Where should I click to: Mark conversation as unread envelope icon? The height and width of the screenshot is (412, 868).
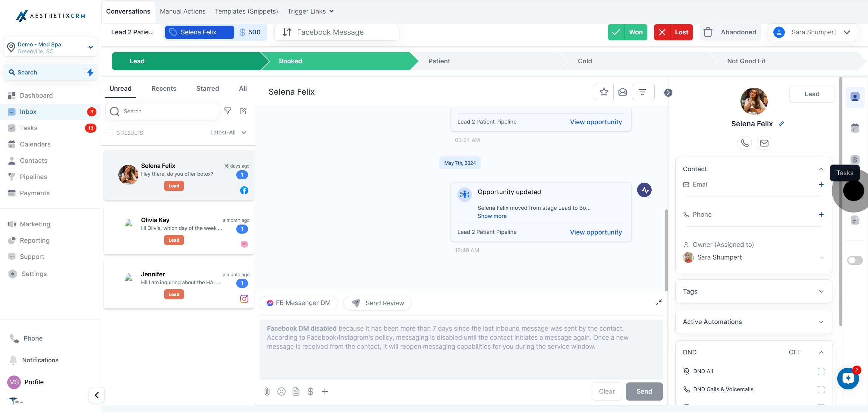tap(622, 92)
